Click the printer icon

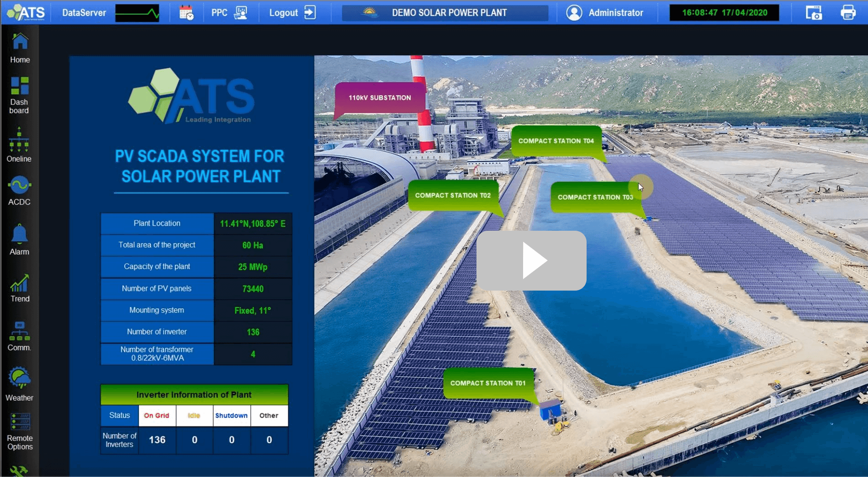847,13
